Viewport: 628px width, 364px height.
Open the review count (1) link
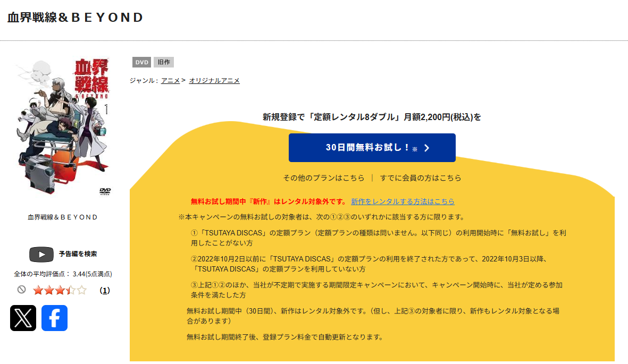(105, 290)
